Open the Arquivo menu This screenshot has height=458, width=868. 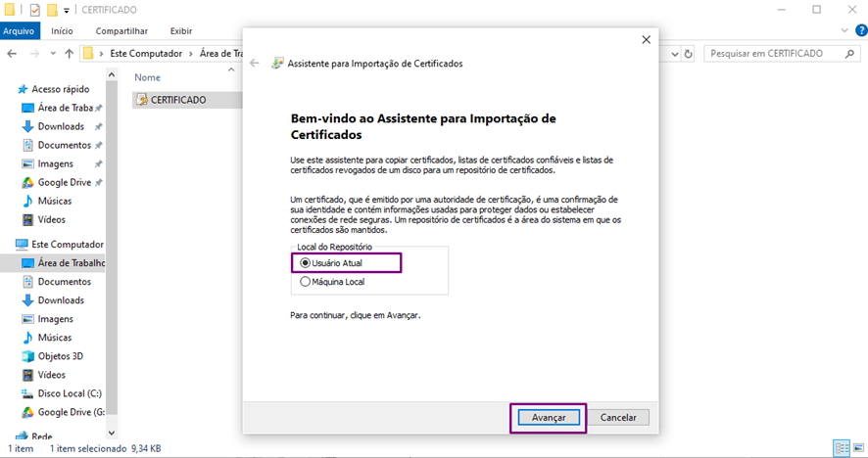[x=19, y=31]
